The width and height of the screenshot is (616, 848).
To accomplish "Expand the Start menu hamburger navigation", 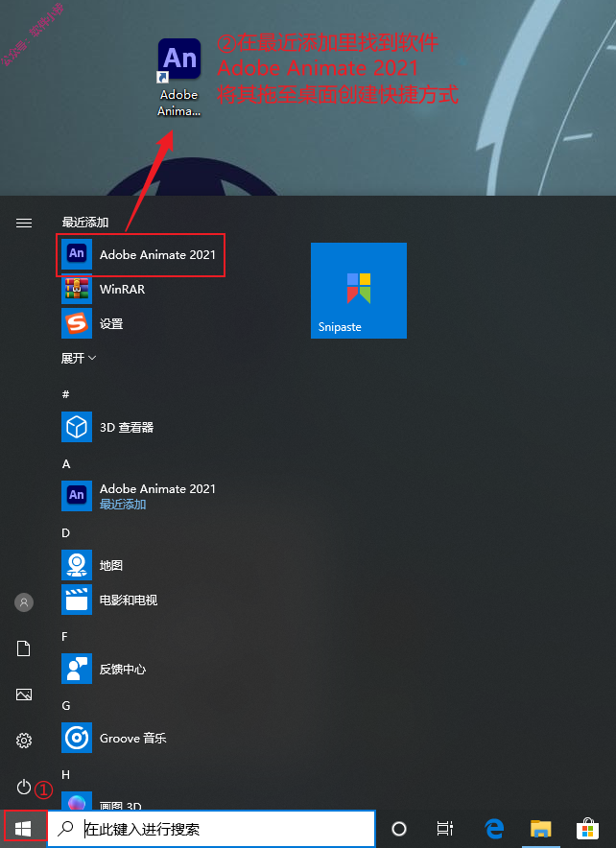I will point(24,223).
